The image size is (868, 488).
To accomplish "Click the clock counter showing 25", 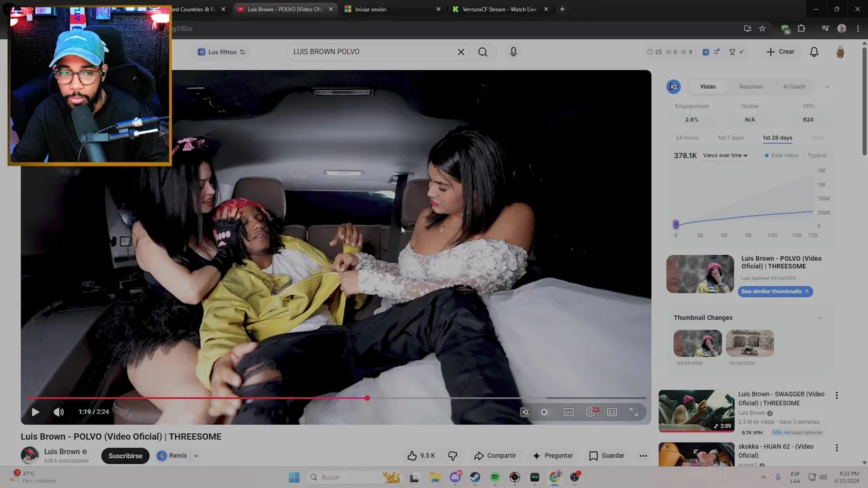I will pos(654,52).
